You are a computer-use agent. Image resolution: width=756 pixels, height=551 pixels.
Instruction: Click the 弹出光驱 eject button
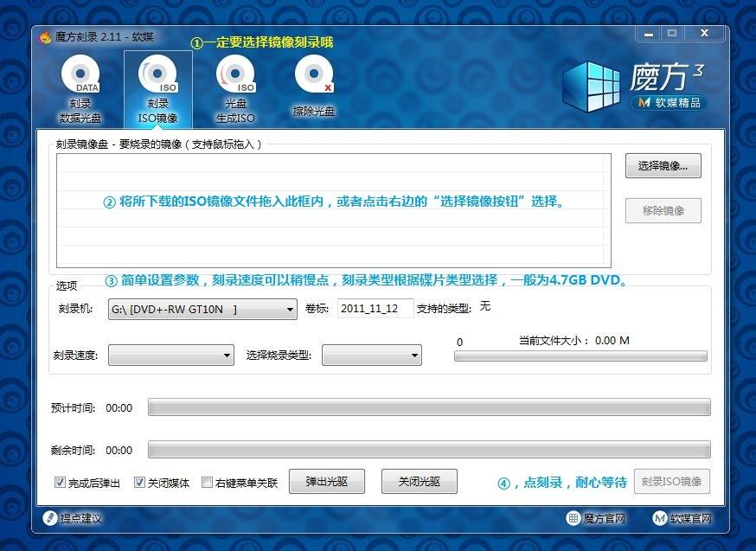tap(327, 482)
